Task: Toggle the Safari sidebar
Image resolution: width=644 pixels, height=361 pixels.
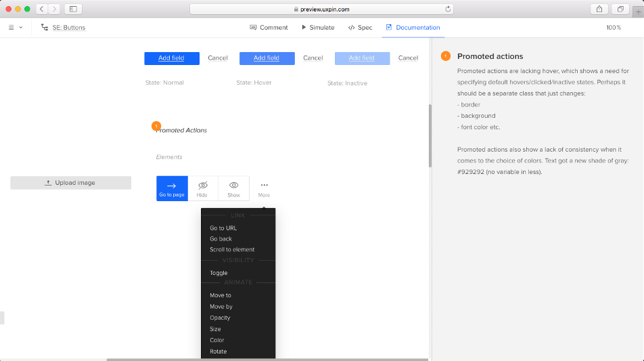Action: coord(73,9)
